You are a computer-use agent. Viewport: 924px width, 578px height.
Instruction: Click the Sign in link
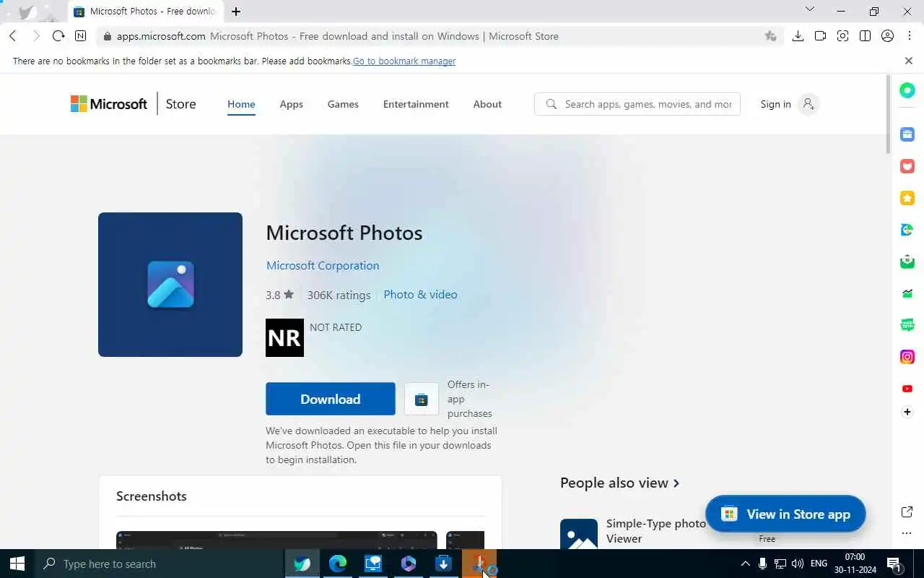point(775,104)
